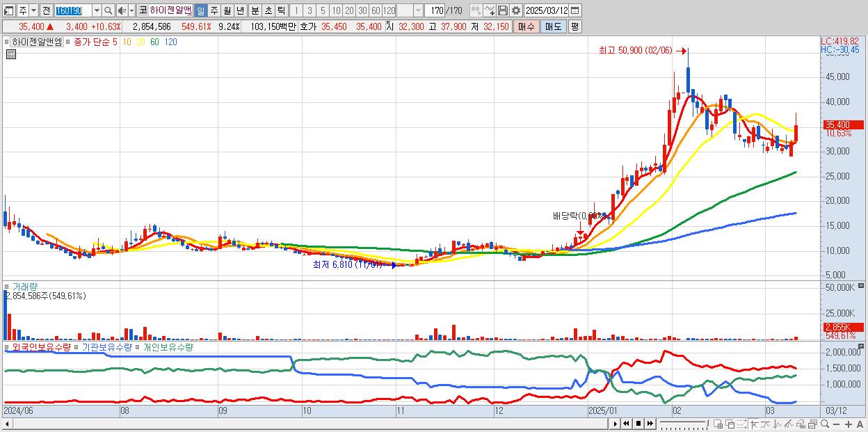The height and width of the screenshot is (432, 868).
Task: Select the 주 weekly chart period
Action: pos(214,10)
